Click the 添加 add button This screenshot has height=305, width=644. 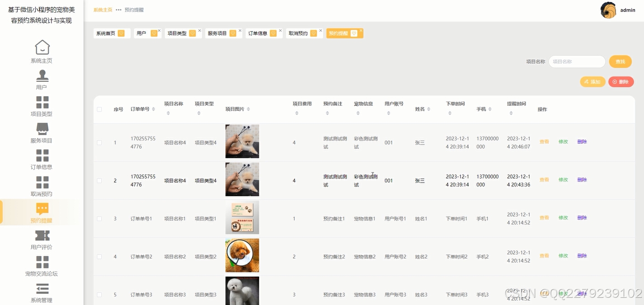tap(592, 82)
